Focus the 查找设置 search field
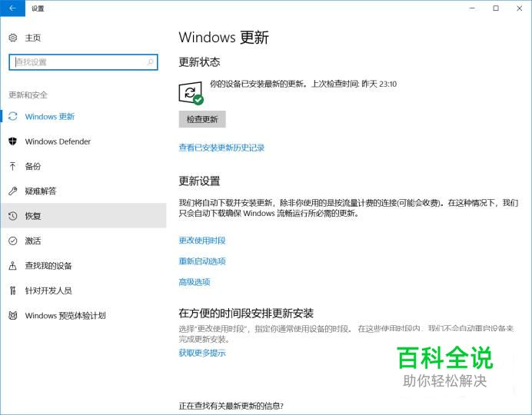This screenshot has height=415, width=532. [x=83, y=62]
